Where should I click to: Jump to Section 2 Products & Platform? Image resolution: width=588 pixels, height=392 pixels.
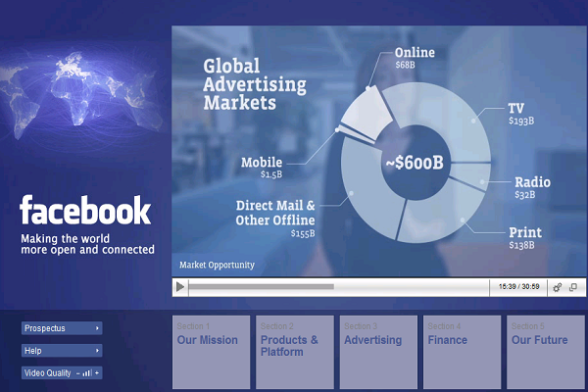point(295,352)
